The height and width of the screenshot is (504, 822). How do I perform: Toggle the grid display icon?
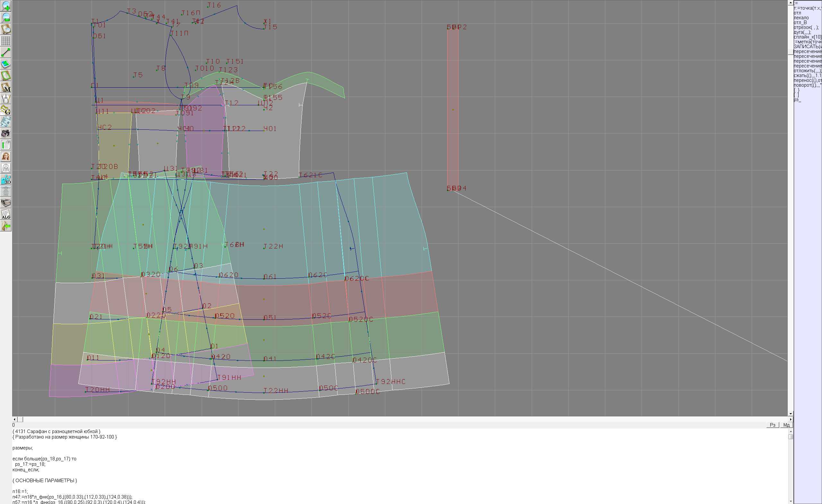coord(6,41)
